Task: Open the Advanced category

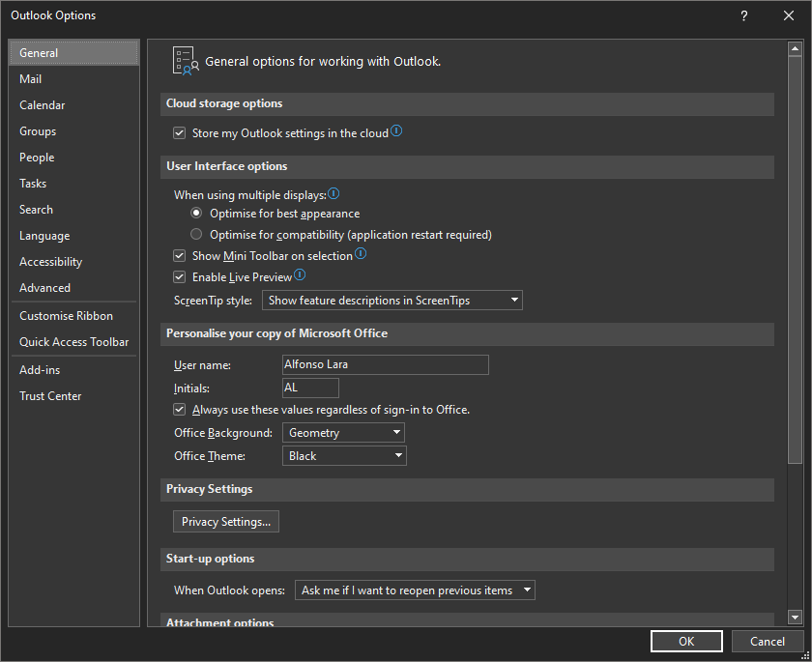Action: (74, 288)
